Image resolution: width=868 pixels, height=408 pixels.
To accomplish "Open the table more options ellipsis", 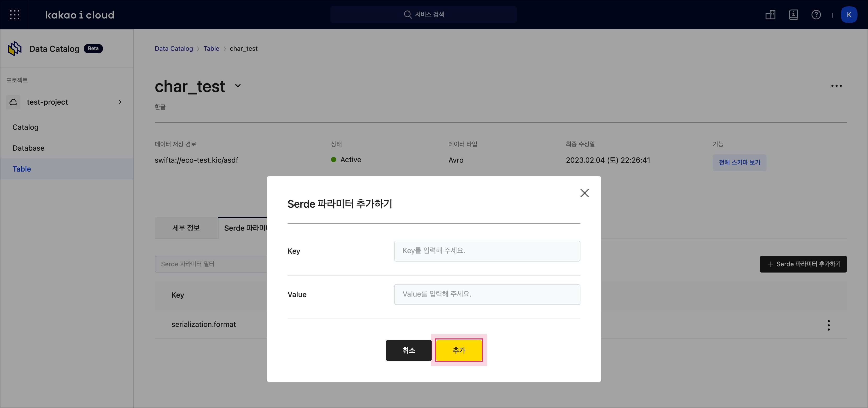I will click(836, 86).
